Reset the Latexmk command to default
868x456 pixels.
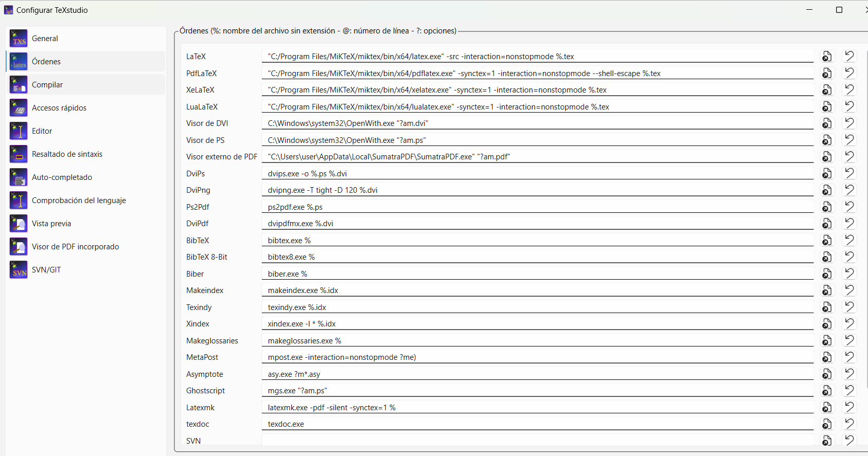[x=849, y=407]
